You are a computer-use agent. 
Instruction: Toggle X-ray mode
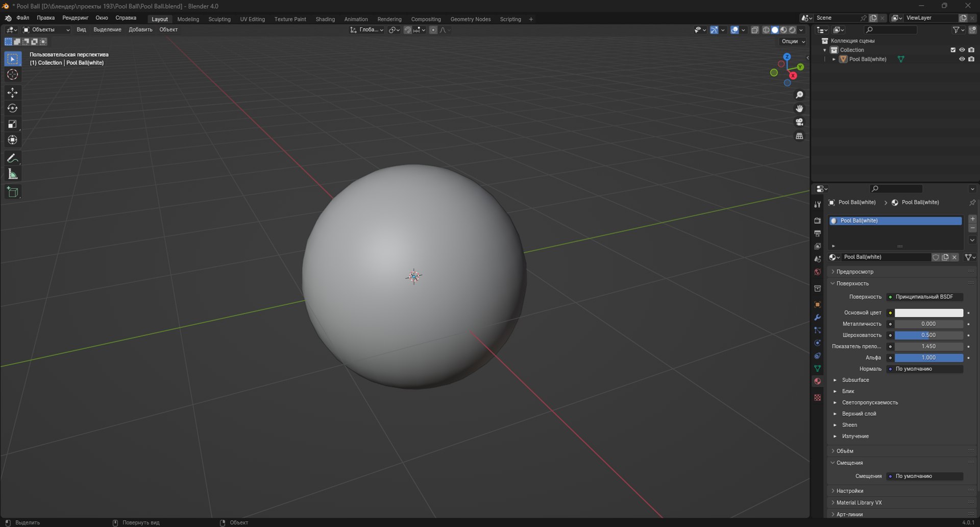(x=755, y=30)
